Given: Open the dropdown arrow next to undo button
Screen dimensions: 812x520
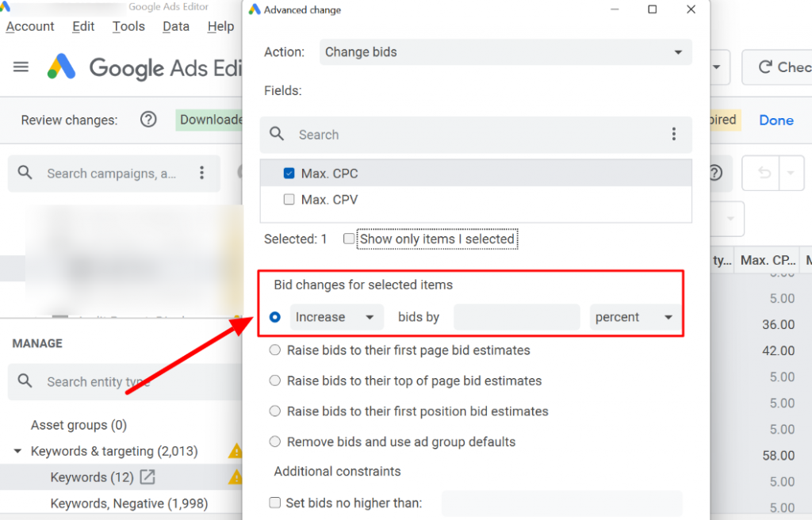Looking at the screenshot, I should click(x=791, y=173).
